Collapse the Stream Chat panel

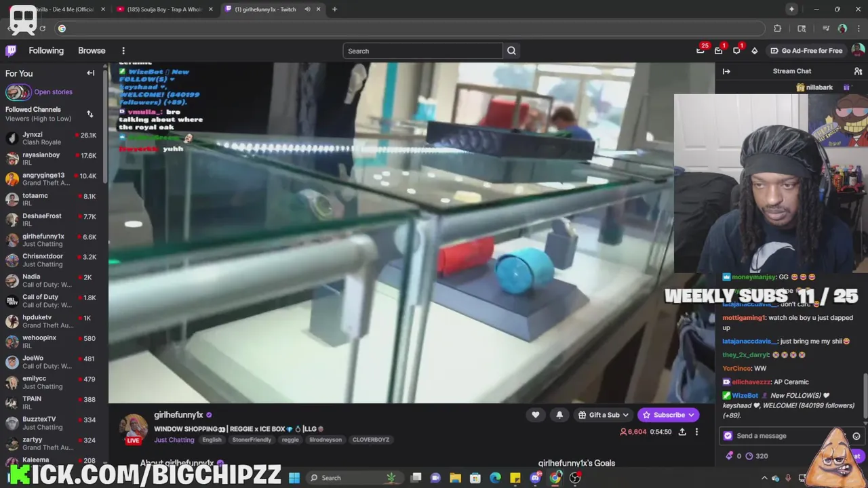point(726,71)
